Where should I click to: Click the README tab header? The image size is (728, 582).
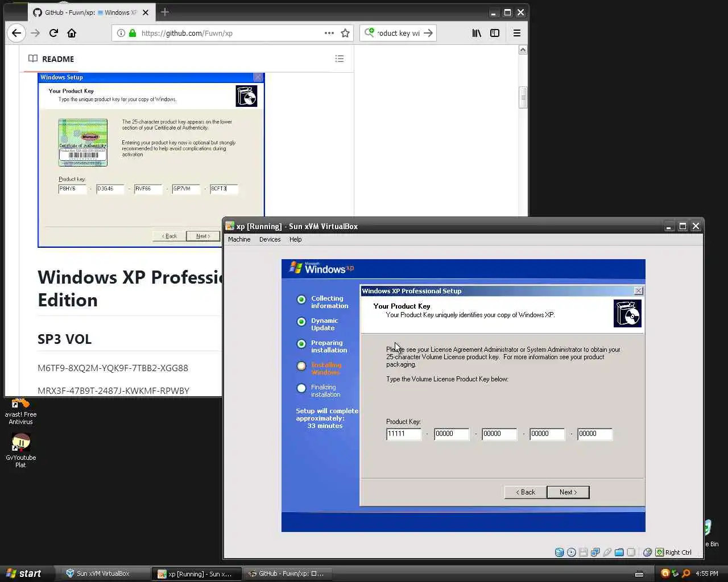pyautogui.click(x=51, y=59)
